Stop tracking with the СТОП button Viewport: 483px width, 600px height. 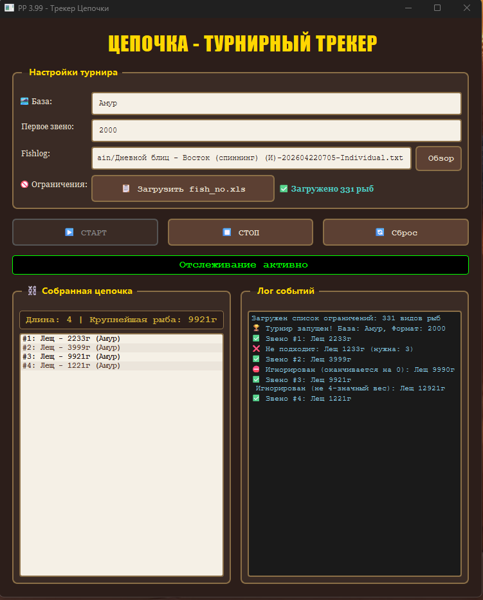tap(240, 232)
